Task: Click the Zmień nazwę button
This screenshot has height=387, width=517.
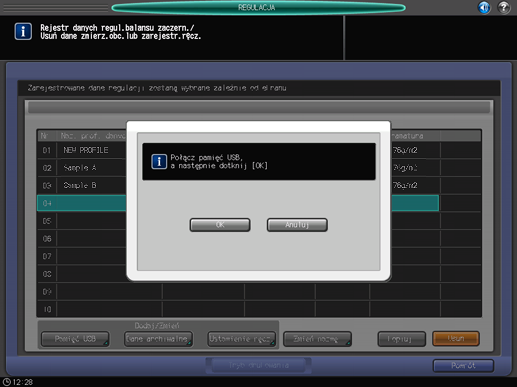Action: 317,339
